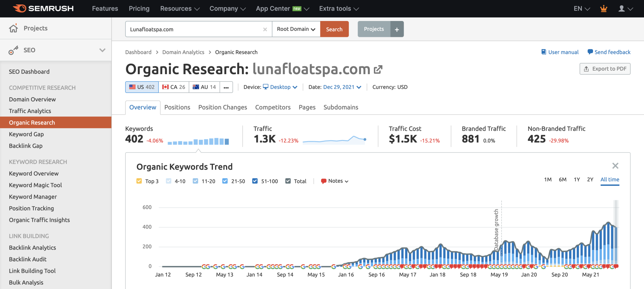This screenshot has width=644, height=289.
Task: Open Position Tracking in sidebar
Action: tap(31, 208)
